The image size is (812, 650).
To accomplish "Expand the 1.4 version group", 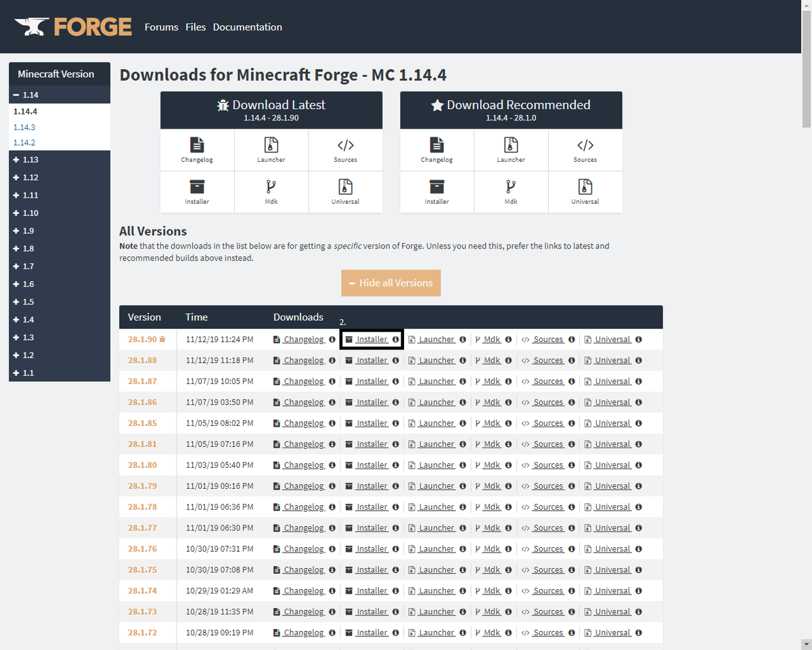I will click(60, 320).
